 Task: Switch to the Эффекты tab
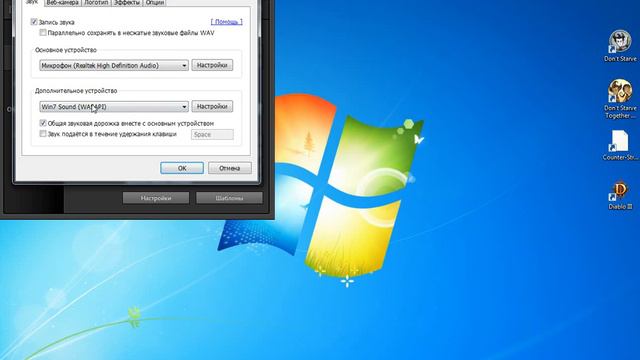(127, 2)
